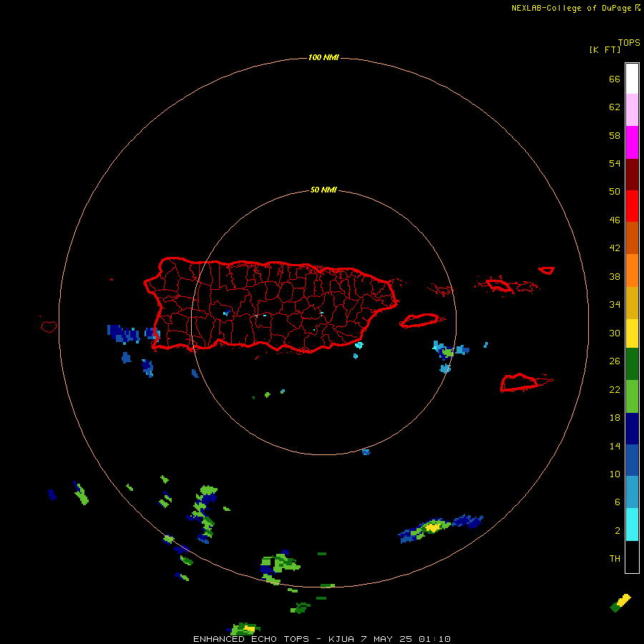Screen dimensions: 644x644
Task: Select the navy blue legend swatch
Action: (x=632, y=429)
